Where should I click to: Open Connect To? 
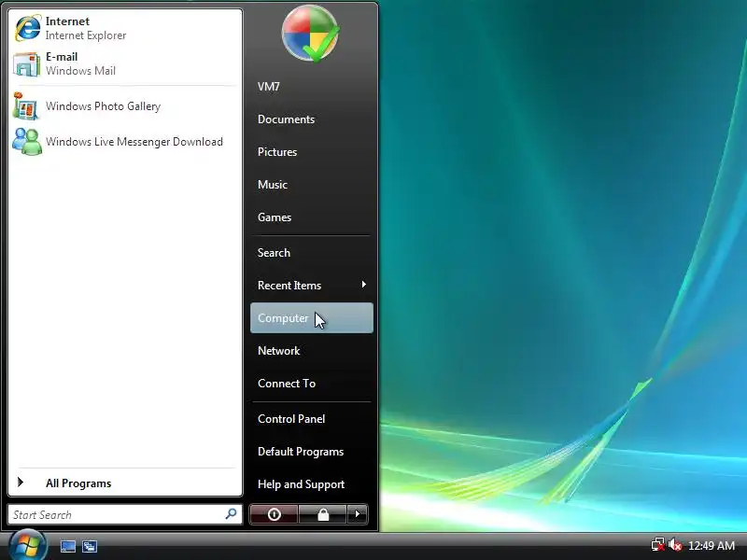coord(312,384)
